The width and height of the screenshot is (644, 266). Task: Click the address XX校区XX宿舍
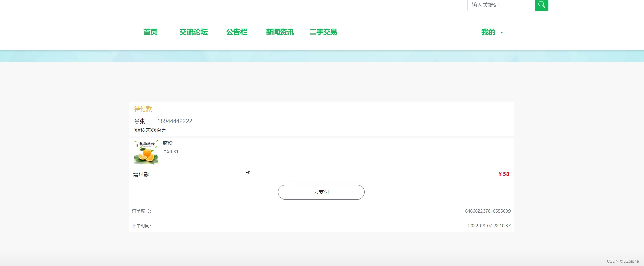[x=150, y=130]
